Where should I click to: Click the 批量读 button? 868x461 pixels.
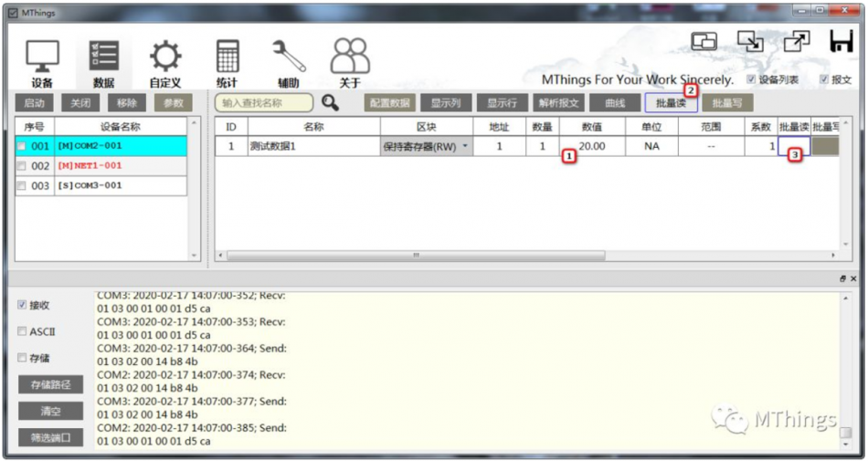tap(671, 103)
